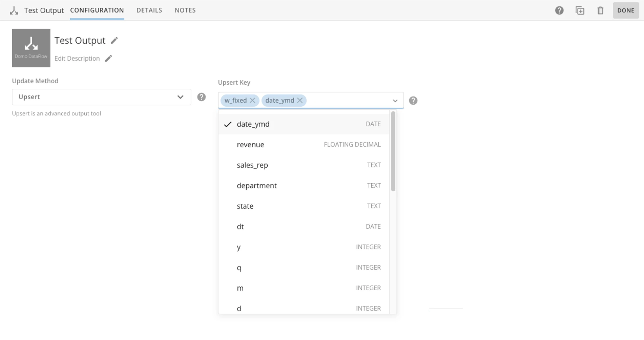Click the pencil icon next to Edit Description
Image resolution: width=644 pixels, height=340 pixels.
[x=108, y=58]
